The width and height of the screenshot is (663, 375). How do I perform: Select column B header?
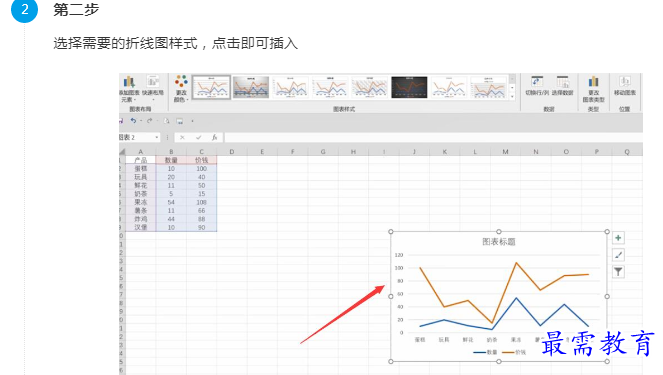point(171,151)
